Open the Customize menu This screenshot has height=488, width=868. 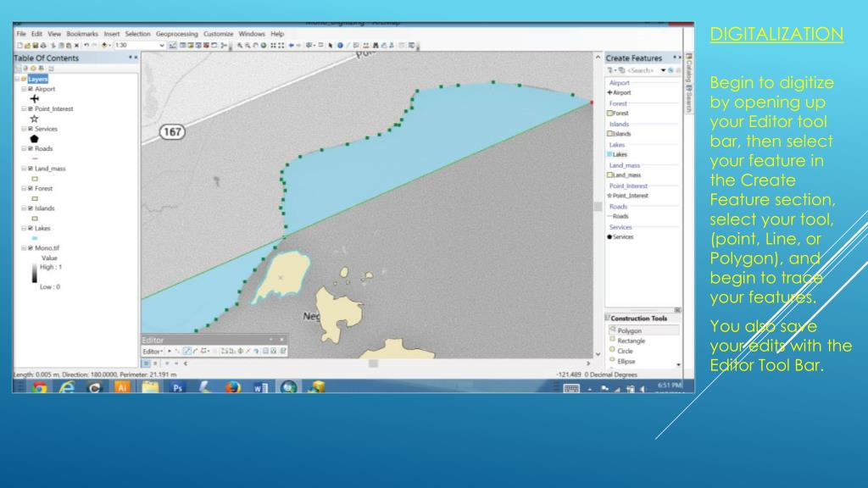tap(218, 34)
